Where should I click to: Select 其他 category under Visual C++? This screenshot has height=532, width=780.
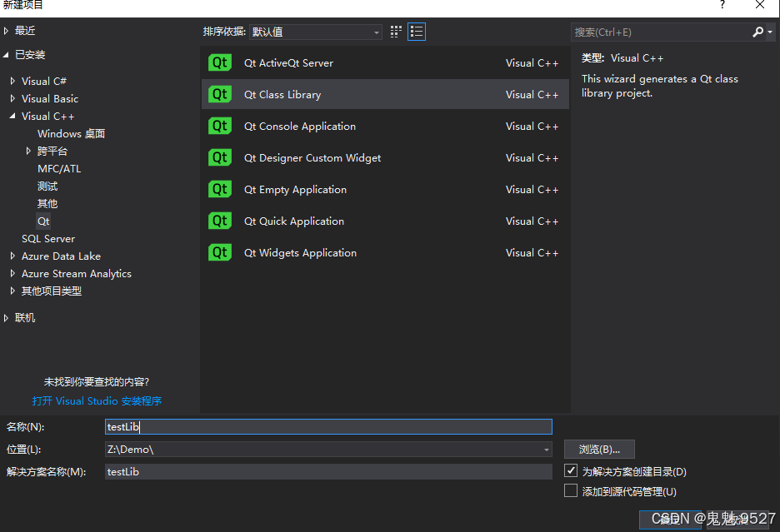pos(47,203)
